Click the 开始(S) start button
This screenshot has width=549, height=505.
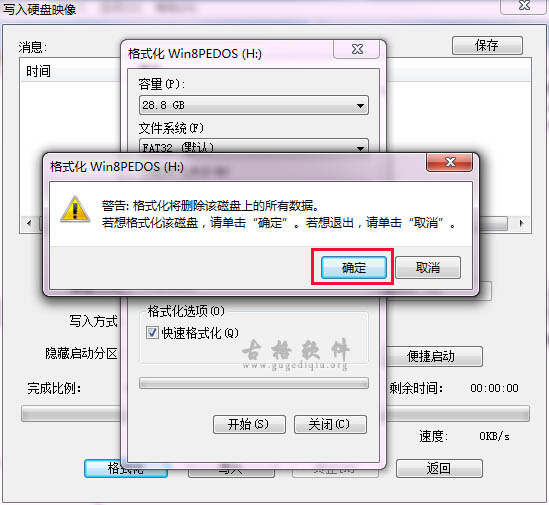249,424
